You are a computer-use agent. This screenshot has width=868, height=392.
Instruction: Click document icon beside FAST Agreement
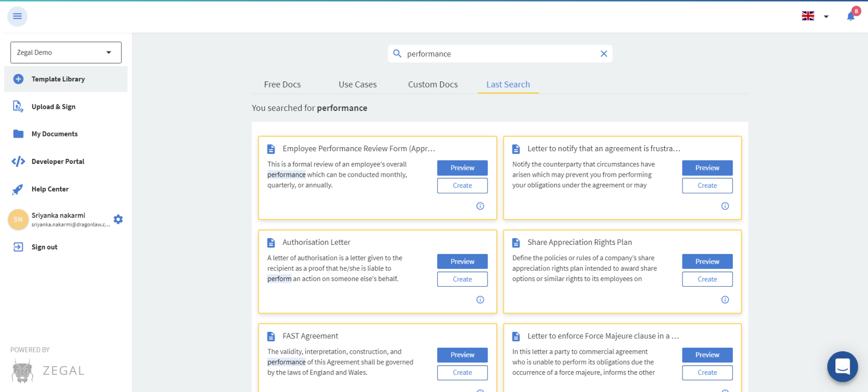[x=271, y=337]
